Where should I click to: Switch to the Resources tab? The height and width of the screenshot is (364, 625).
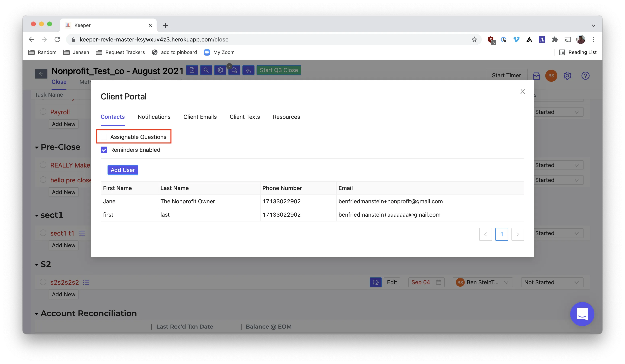[286, 117]
